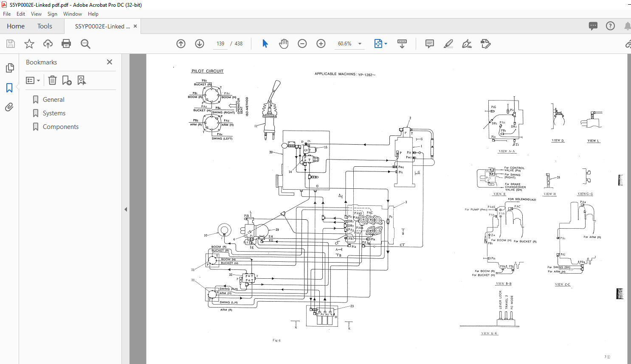Open the Help menu
Screen dimensions: 631x364
tap(93, 14)
